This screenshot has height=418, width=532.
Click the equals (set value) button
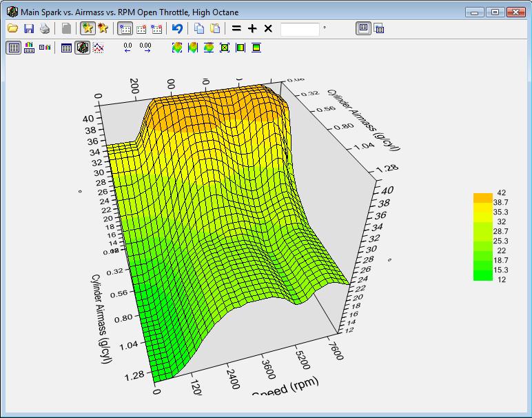coord(236,28)
